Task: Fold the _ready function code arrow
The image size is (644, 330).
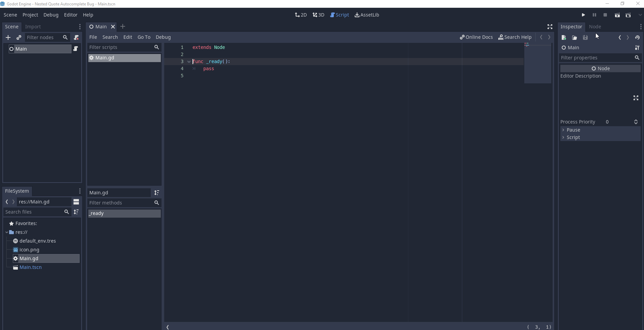Action: [189, 62]
